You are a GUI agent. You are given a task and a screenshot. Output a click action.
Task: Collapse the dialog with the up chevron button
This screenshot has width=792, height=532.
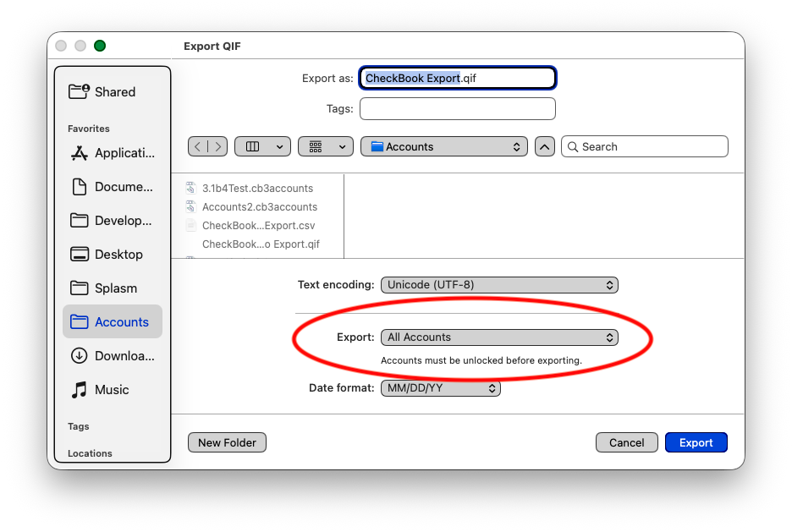coord(545,147)
